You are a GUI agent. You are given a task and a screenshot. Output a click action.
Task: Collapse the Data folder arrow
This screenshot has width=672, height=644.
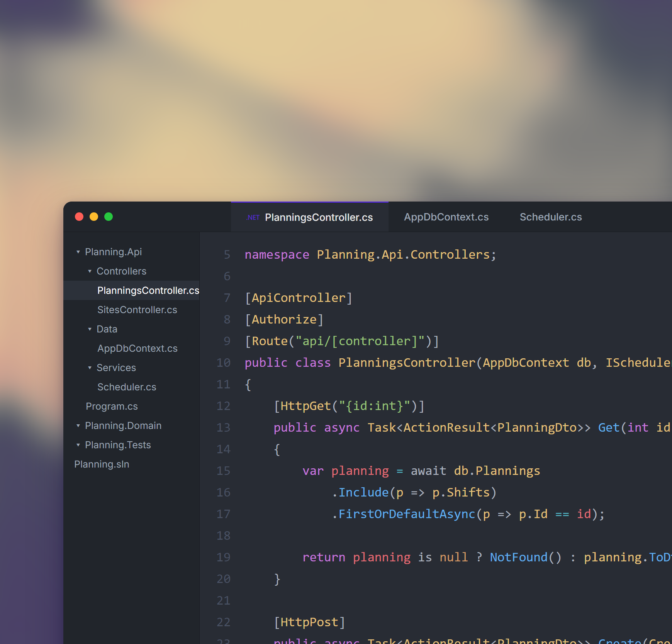[x=90, y=329]
